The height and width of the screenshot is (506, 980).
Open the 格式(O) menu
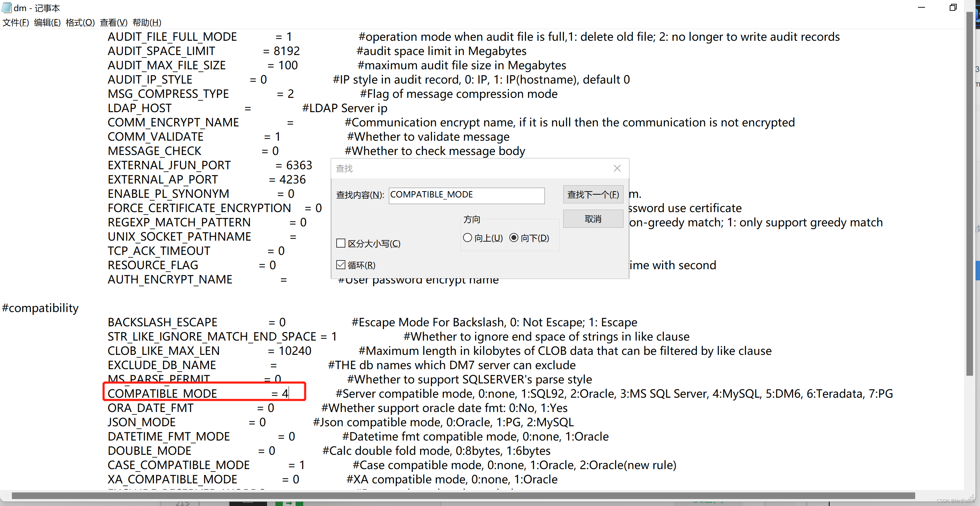[79, 22]
